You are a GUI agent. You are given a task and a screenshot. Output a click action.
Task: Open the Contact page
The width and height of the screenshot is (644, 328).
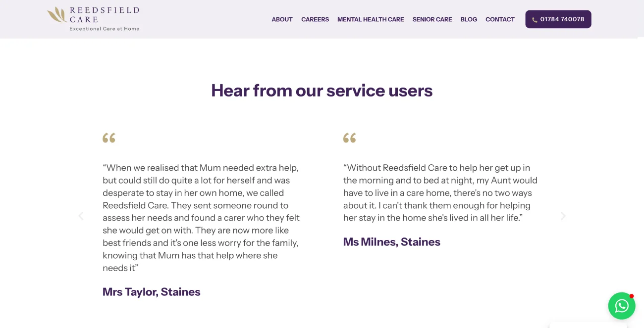[500, 19]
